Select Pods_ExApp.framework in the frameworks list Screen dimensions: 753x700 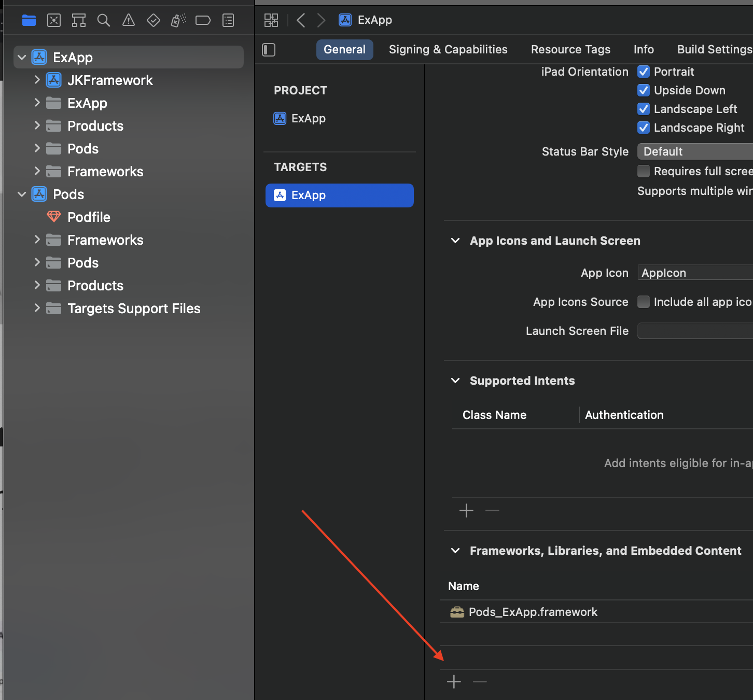click(x=533, y=612)
